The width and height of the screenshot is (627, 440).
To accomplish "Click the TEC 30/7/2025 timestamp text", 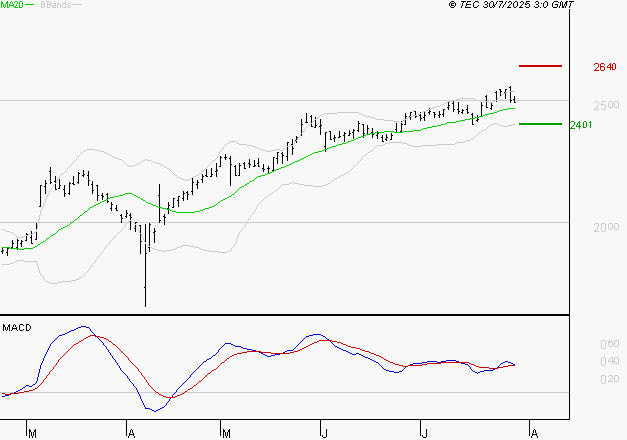I will 511,5.
